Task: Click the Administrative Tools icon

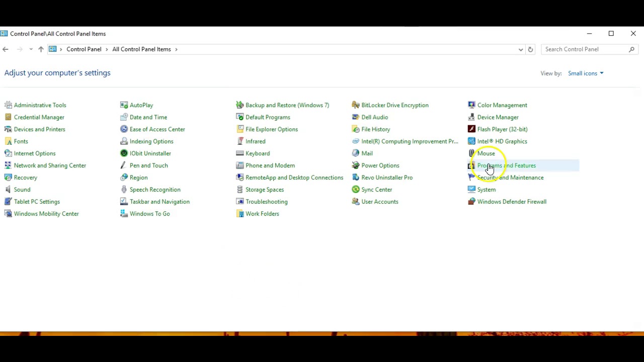Action: pyautogui.click(x=8, y=105)
